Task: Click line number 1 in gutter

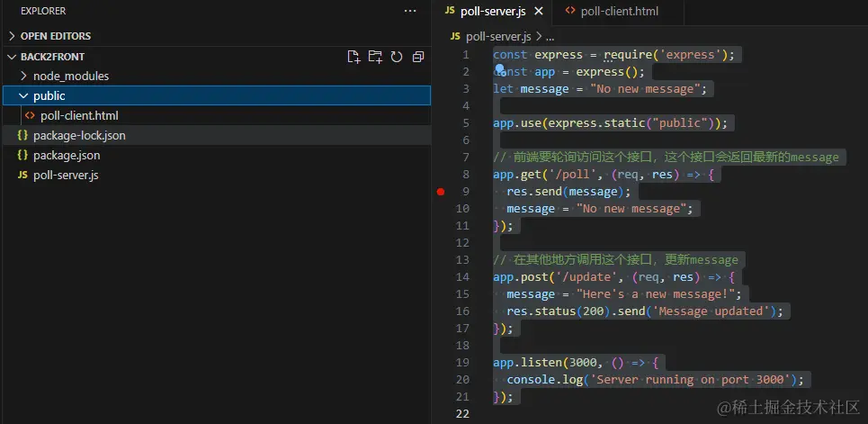Action: pos(466,55)
